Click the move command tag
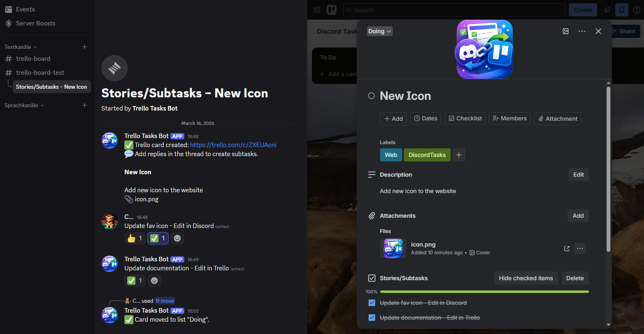This screenshot has height=334, width=644. [165, 301]
